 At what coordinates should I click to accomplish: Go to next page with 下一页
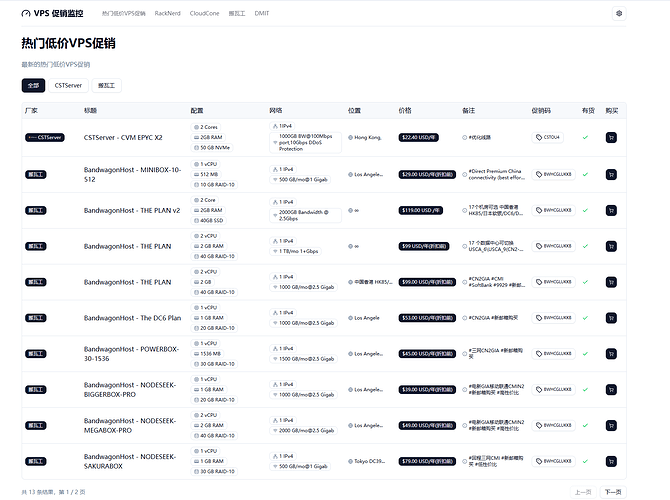click(x=613, y=492)
